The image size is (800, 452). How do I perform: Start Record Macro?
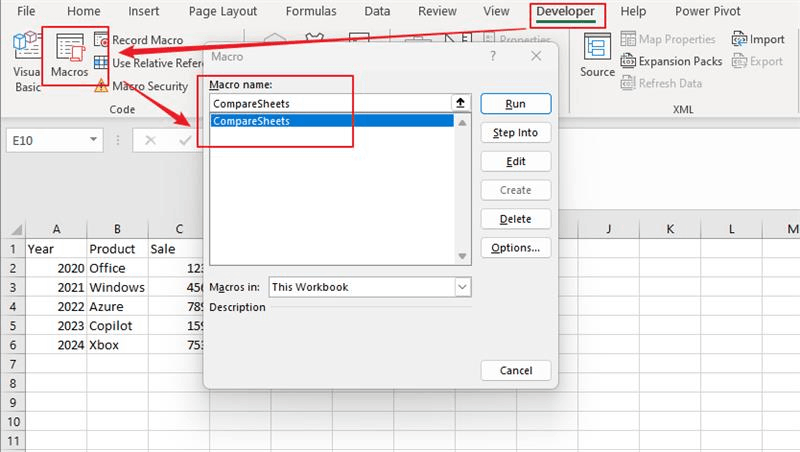tap(139, 40)
